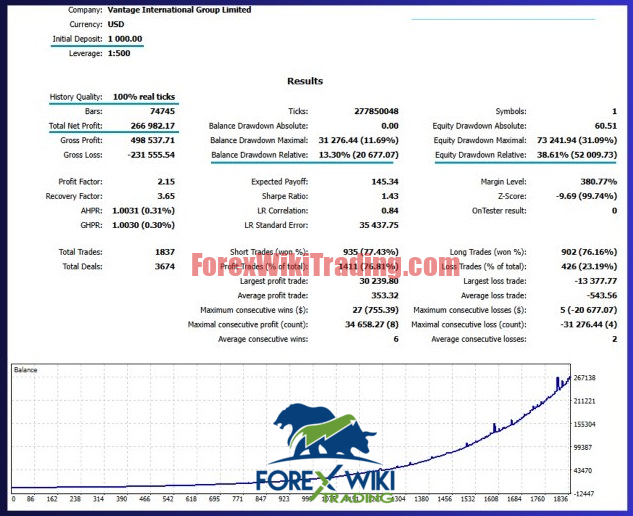This screenshot has width=633, height=516.
Task: Select AHPR value 1.0031 (0.31%)
Action: 143,211
